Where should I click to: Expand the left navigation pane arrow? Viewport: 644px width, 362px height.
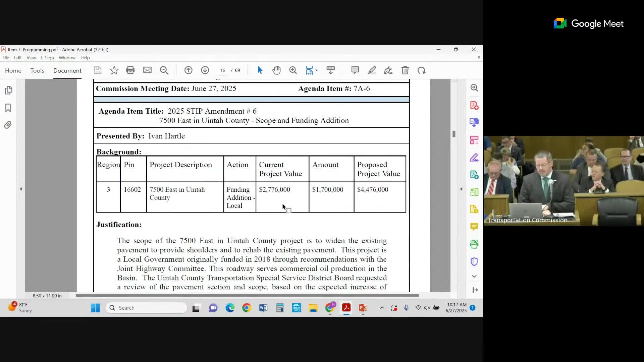21,189
